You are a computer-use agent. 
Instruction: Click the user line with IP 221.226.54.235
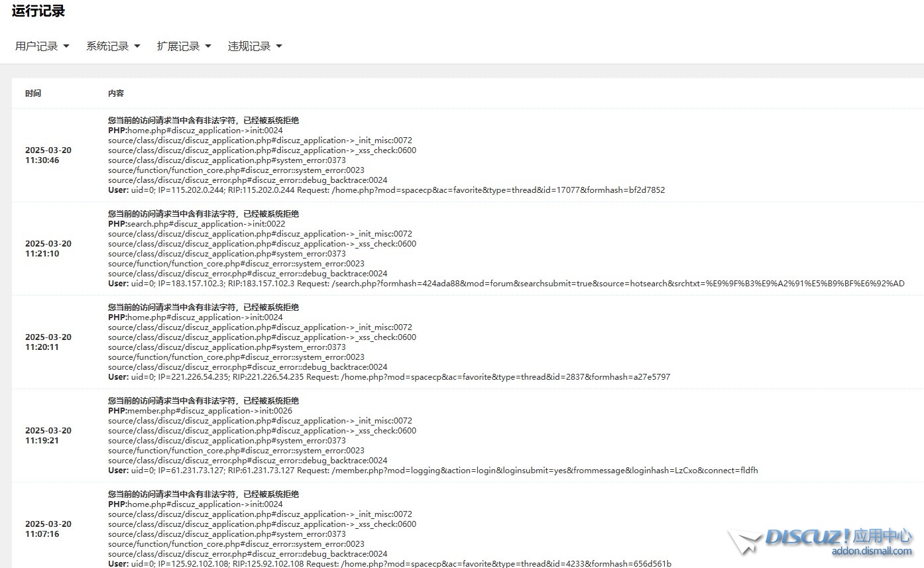click(x=388, y=377)
